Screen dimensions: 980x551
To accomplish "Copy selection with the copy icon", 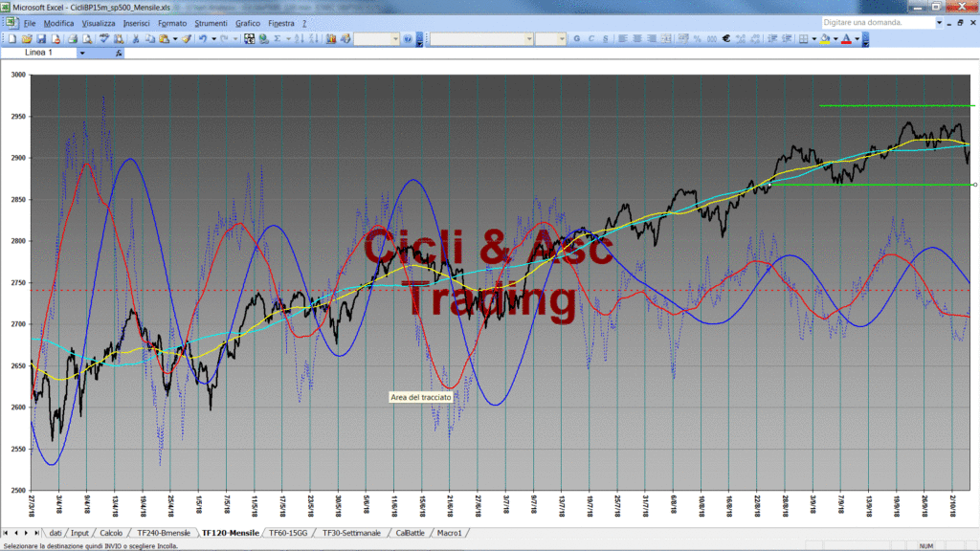I will [150, 38].
